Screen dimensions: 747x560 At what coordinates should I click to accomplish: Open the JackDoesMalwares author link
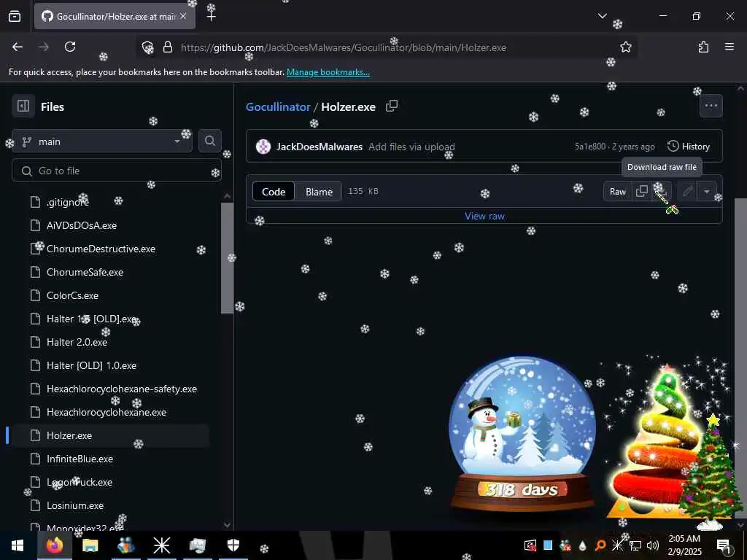pos(320,147)
